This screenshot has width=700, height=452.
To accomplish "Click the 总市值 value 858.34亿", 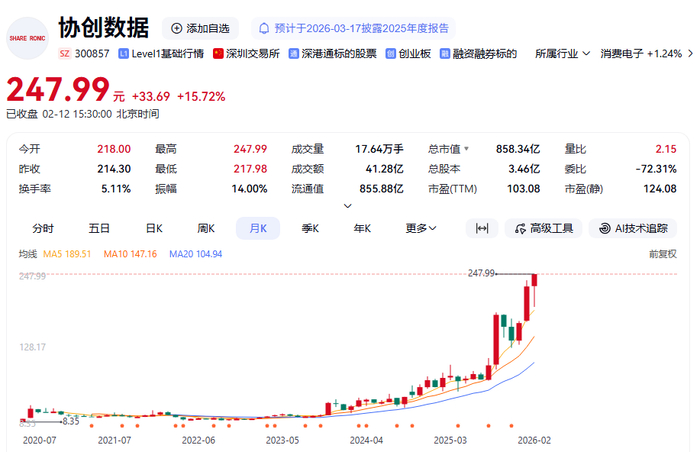I will 518,149.
